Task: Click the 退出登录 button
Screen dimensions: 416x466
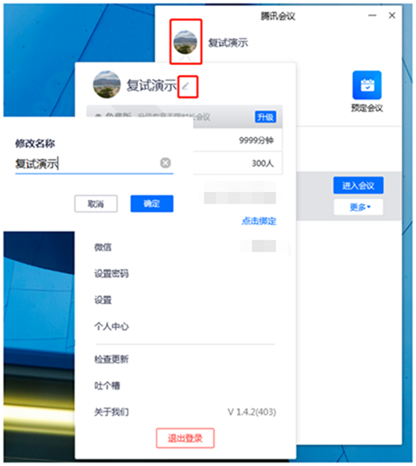Action: pyautogui.click(x=185, y=438)
